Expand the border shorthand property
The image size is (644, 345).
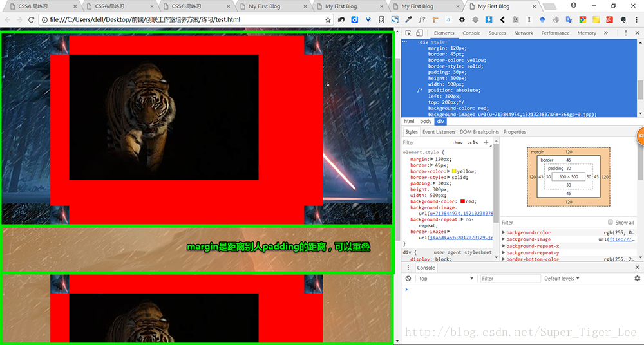[432, 165]
